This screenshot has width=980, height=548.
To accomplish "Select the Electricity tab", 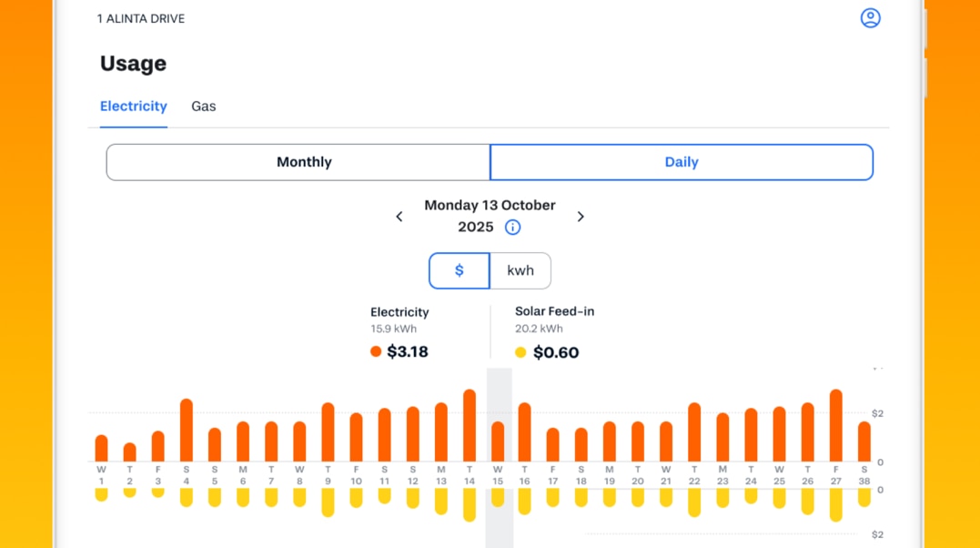I will pos(134,107).
